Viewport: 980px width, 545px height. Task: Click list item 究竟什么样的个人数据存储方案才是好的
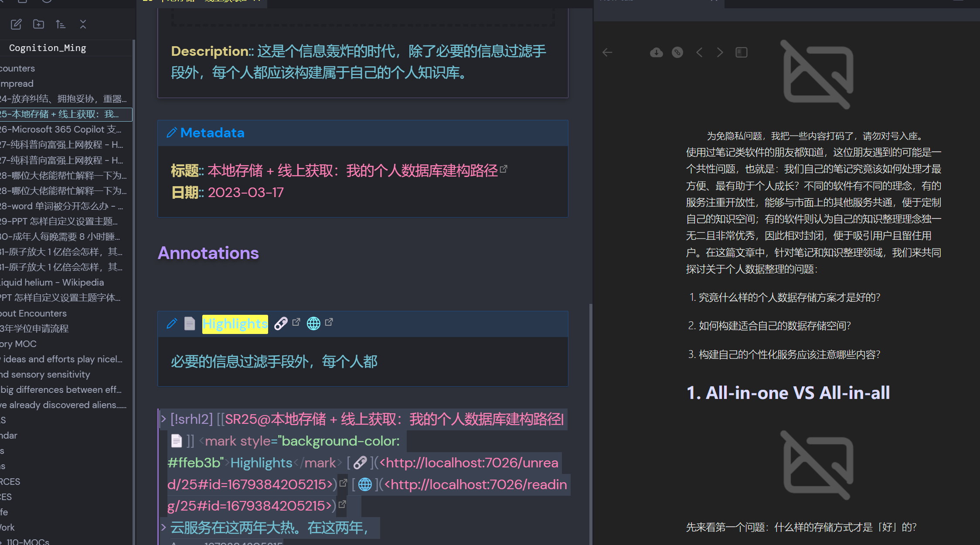click(x=789, y=297)
